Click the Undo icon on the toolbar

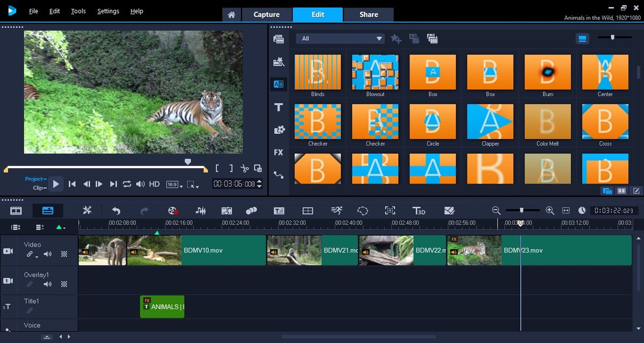point(117,211)
